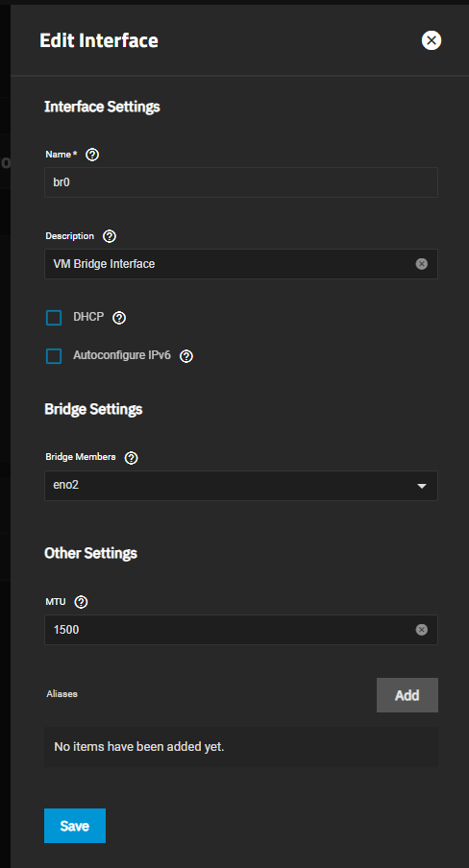Viewport: 469px width, 868px height.
Task: Close the Edit Interface panel
Action: (432, 40)
